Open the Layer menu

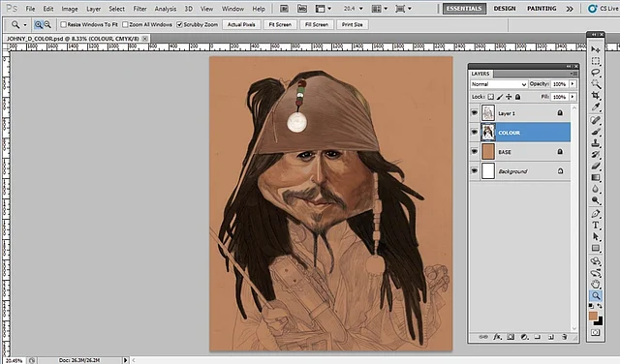click(x=94, y=9)
